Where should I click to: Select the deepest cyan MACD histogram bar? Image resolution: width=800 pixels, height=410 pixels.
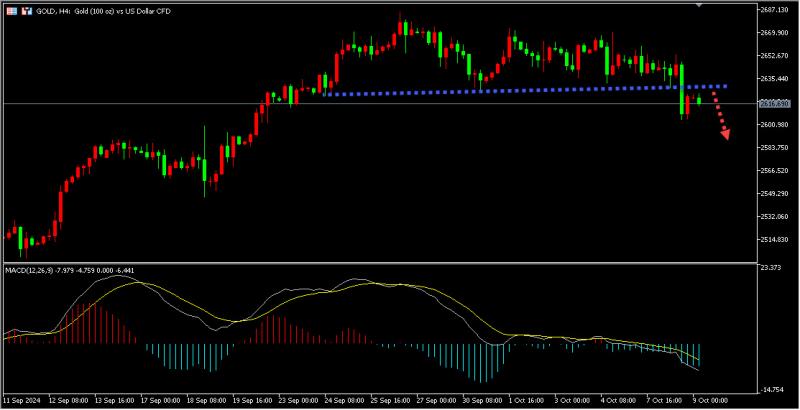[481, 363]
